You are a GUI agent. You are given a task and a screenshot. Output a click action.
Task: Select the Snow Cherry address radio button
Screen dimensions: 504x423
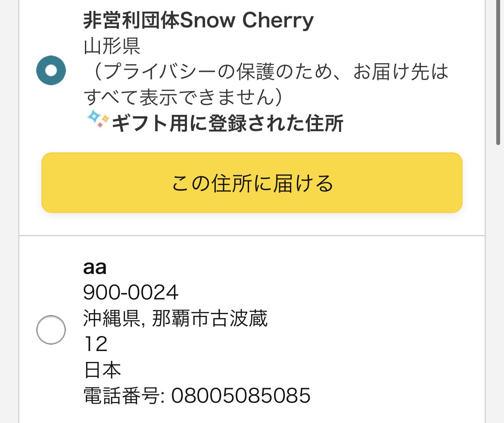pyautogui.click(x=51, y=70)
